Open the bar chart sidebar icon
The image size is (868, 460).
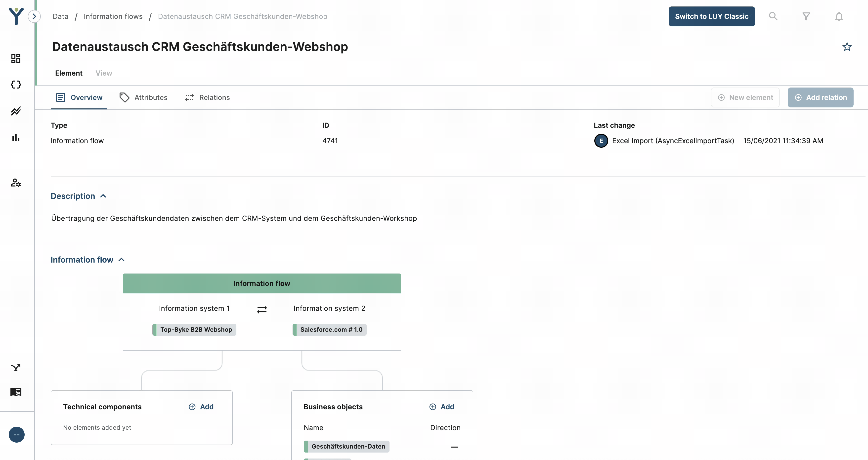pos(16,137)
